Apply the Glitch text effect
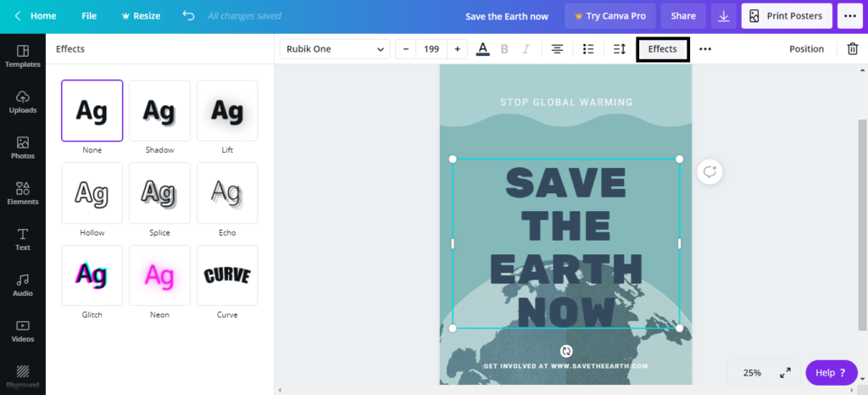 pos(92,275)
